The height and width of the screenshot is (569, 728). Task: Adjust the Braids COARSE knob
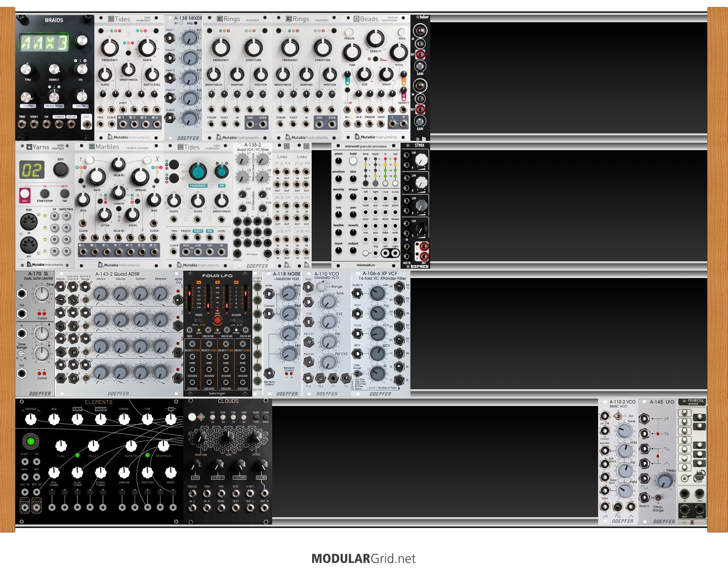[x=54, y=70]
